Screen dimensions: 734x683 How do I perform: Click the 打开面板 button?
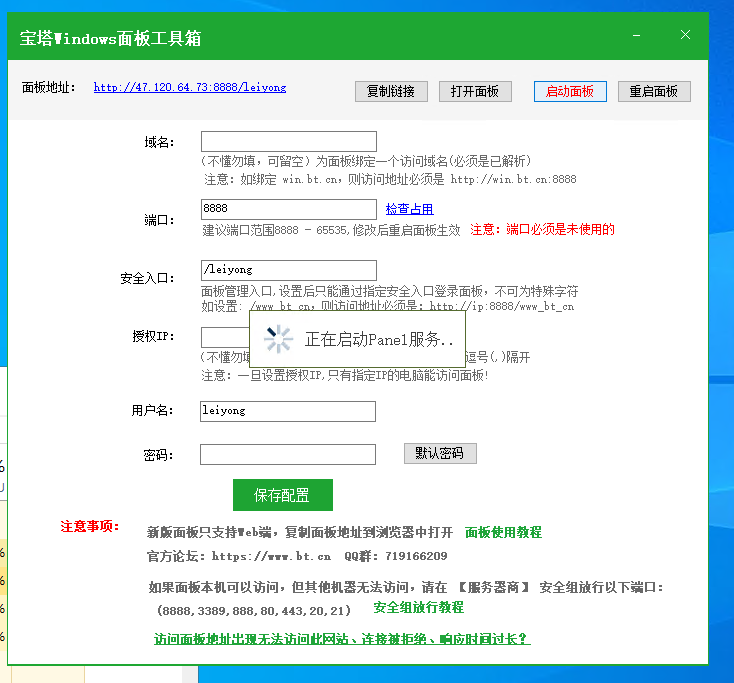[475, 91]
